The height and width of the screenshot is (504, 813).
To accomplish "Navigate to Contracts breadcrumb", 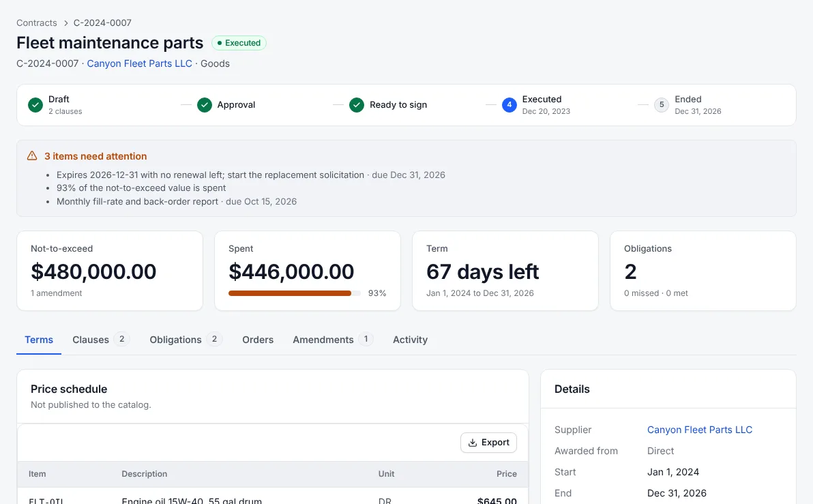I will 37,23.
